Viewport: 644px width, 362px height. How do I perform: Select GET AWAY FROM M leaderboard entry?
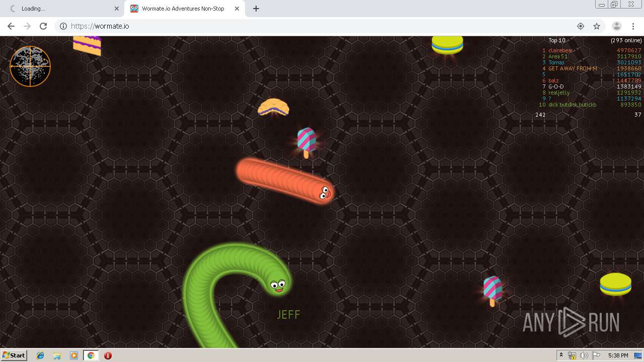(573, 68)
